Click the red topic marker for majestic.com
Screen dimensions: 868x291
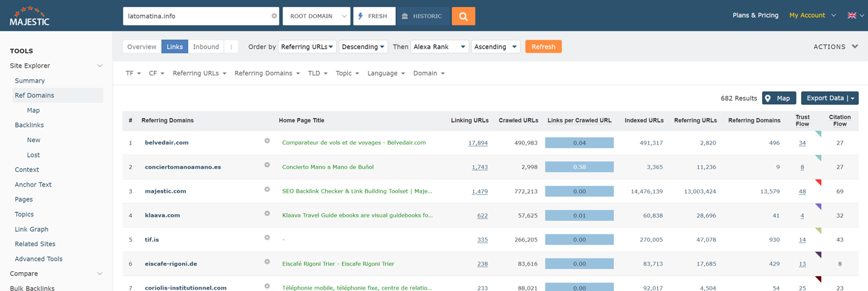click(818, 183)
